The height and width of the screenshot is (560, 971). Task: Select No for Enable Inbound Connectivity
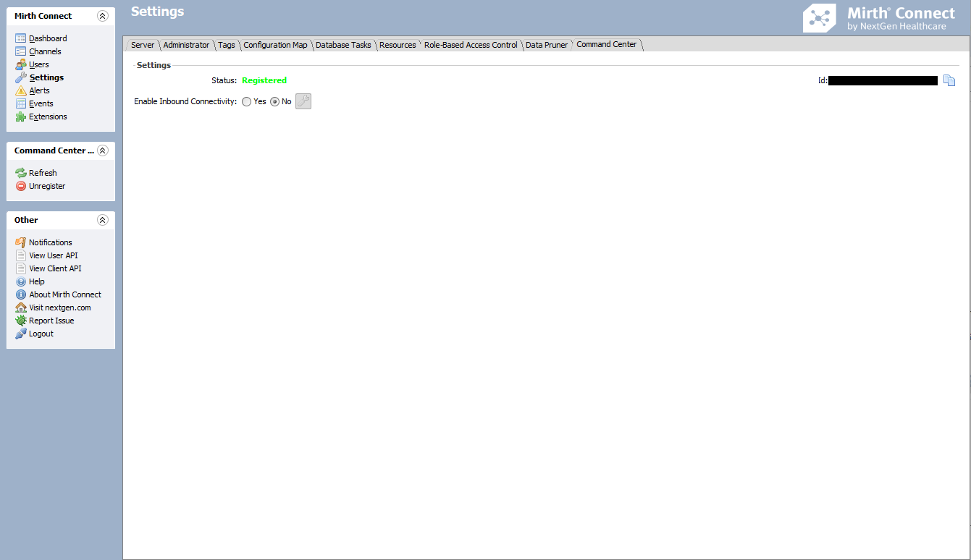click(274, 102)
